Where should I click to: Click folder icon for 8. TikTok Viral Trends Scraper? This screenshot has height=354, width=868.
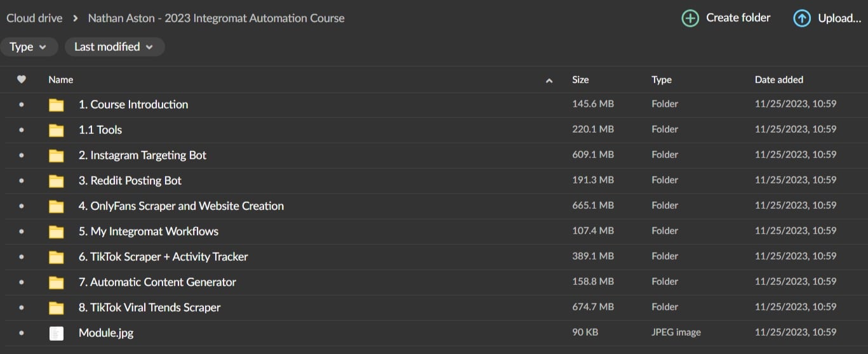point(57,308)
